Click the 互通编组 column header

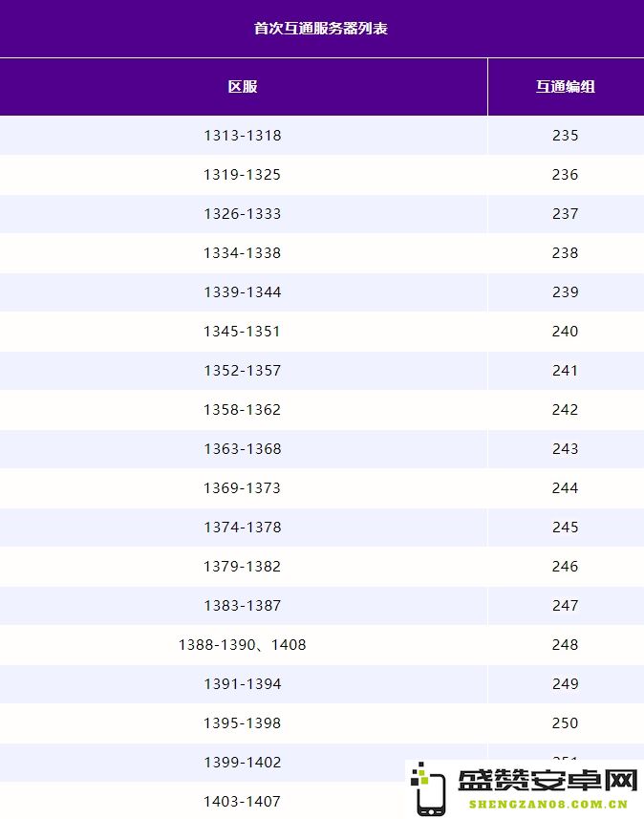(566, 86)
